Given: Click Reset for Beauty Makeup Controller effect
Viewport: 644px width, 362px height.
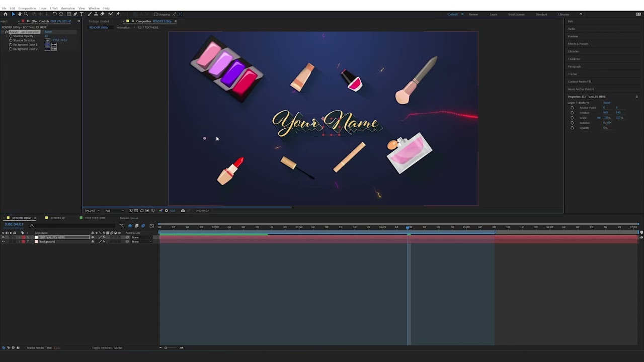Looking at the screenshot, I should coord(48,32).
